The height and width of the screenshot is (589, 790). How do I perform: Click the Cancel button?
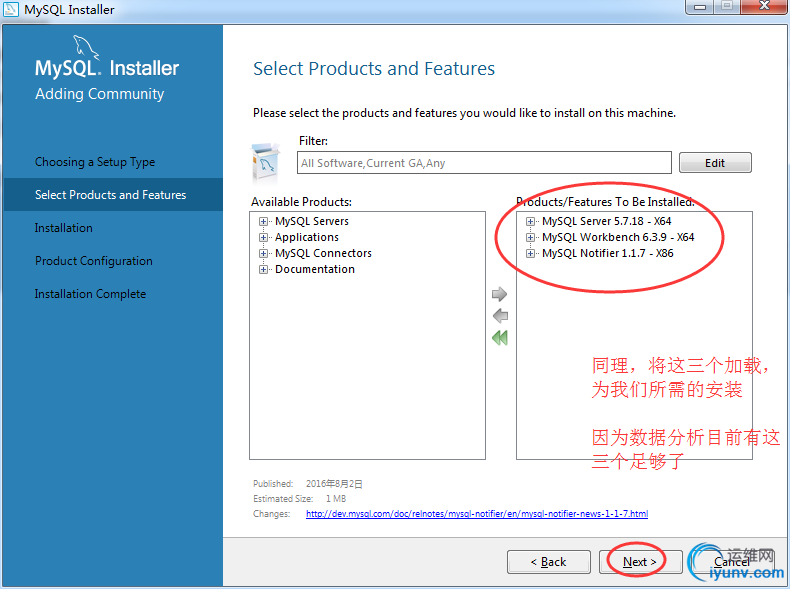(731, 562)
